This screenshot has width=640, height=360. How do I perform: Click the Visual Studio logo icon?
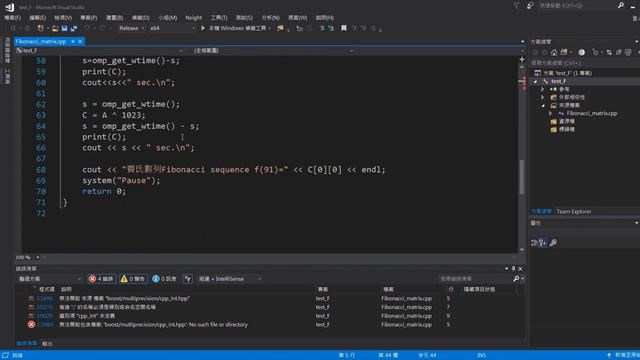click(x=9, y=7)
